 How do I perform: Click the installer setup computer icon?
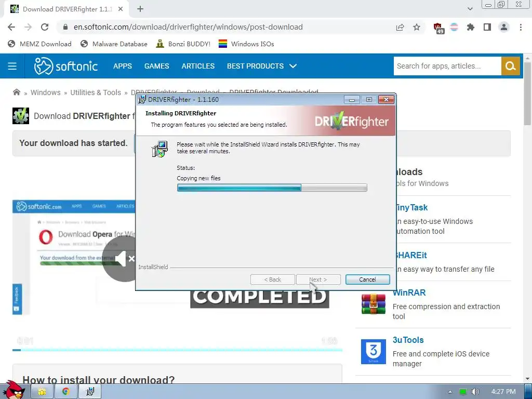(x=159, y=149)
